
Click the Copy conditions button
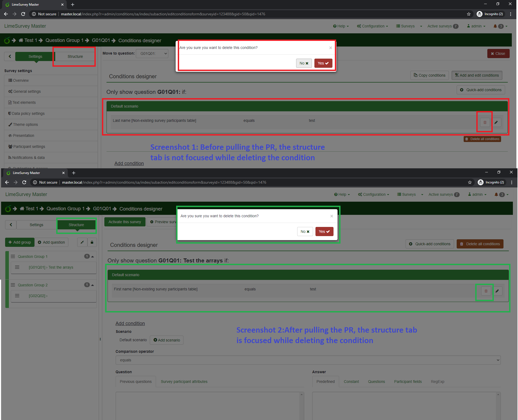coord(430,75)
